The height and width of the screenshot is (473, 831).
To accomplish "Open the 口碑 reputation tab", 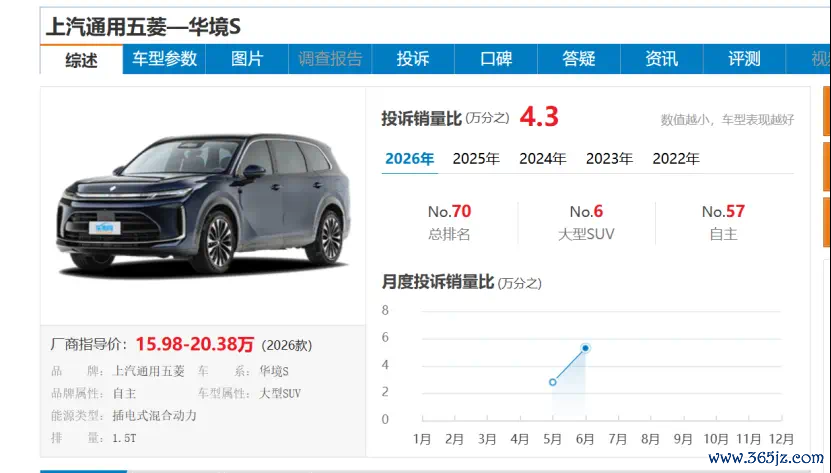I will pos(496,59).
